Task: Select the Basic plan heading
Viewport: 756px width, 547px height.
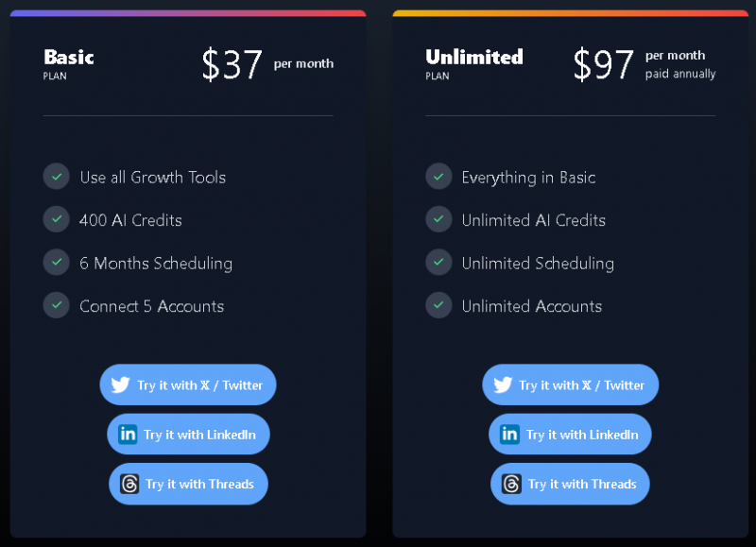Action: click(x=68, y=57)
